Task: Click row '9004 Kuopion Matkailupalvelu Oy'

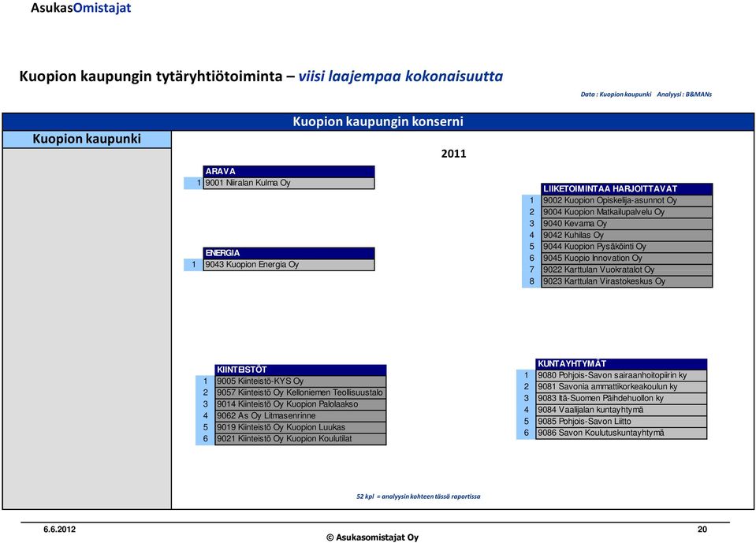Action: pos(627,212)
